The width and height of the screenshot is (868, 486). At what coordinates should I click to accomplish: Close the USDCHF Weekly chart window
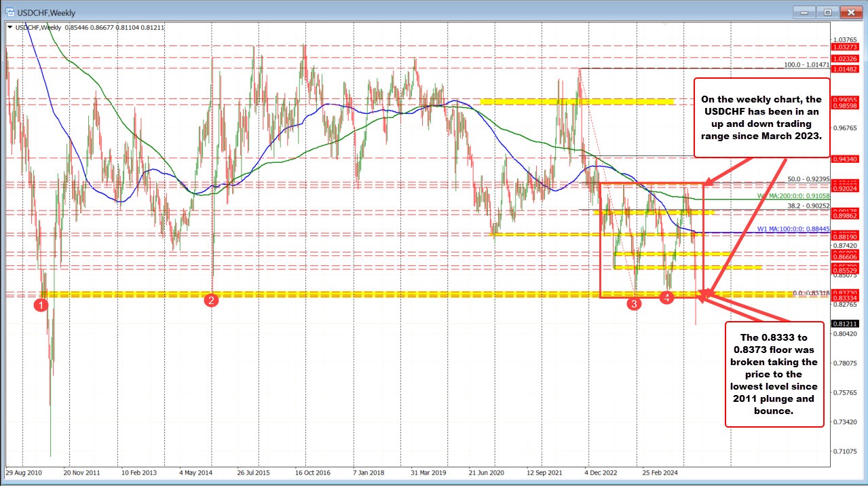click(x=850, y=12)
